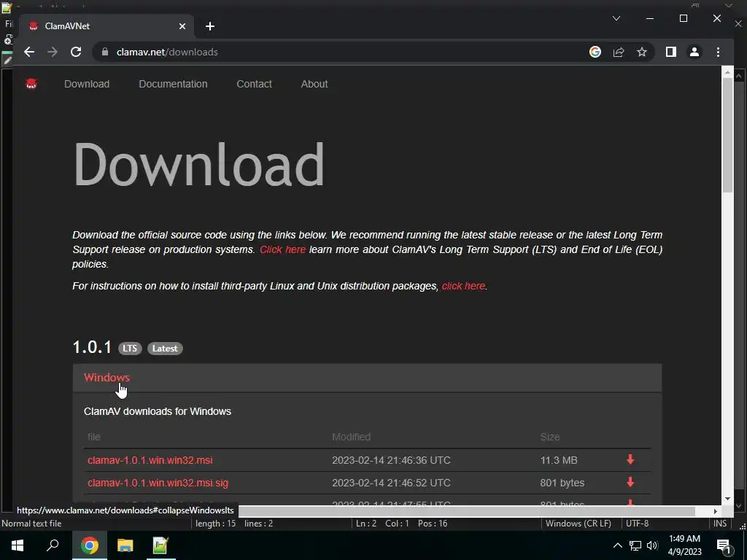
Task: Click the scroll up arrow of page
Action: coord(727,72)
